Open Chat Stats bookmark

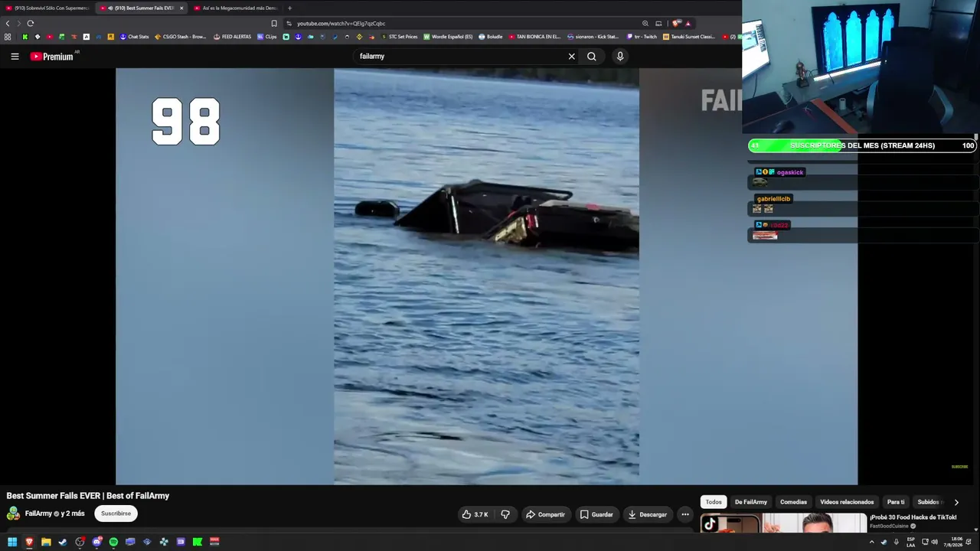134,37
